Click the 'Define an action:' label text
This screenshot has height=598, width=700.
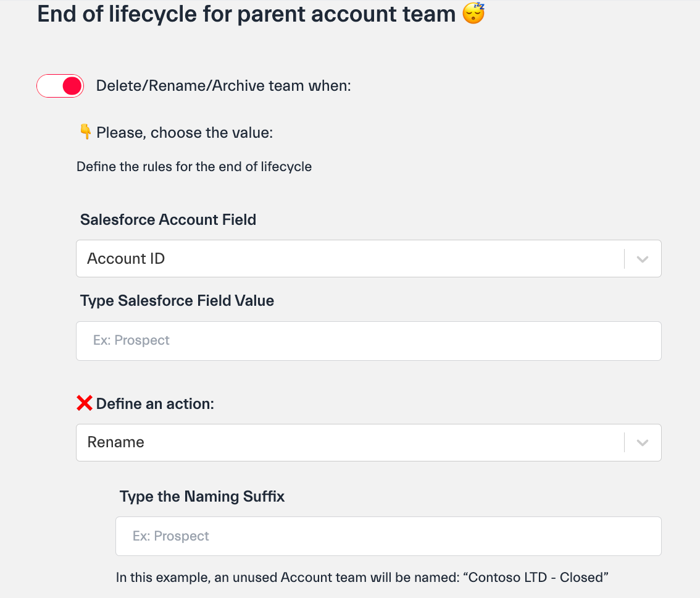(155, 404)
